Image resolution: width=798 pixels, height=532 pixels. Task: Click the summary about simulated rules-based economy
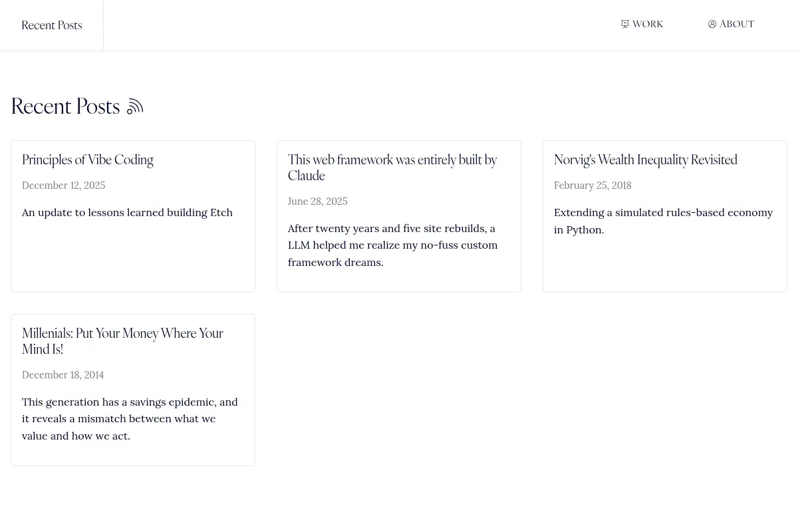point(664,221)
